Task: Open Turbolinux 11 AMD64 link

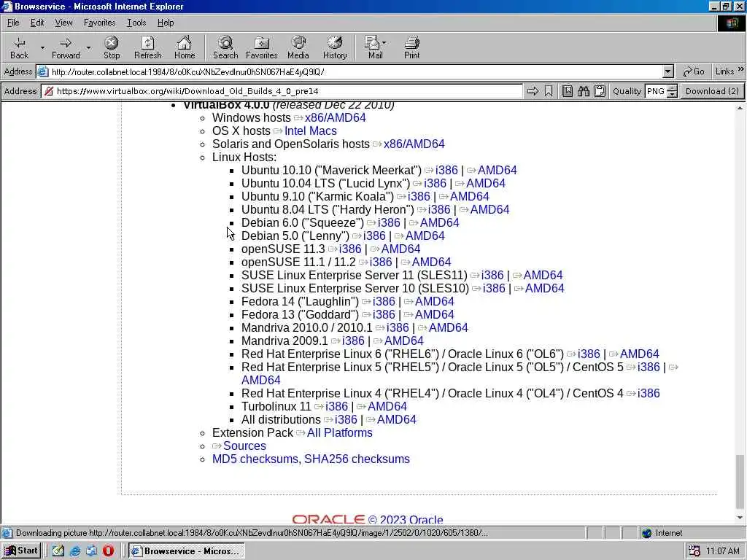Action: coord(387,406)
